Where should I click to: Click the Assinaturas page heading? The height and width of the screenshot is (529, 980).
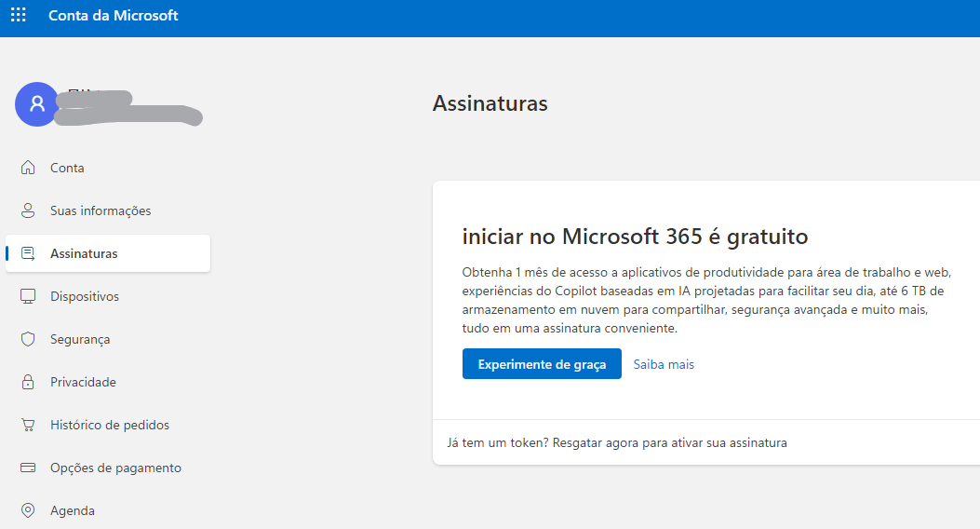tap(490, 103)
